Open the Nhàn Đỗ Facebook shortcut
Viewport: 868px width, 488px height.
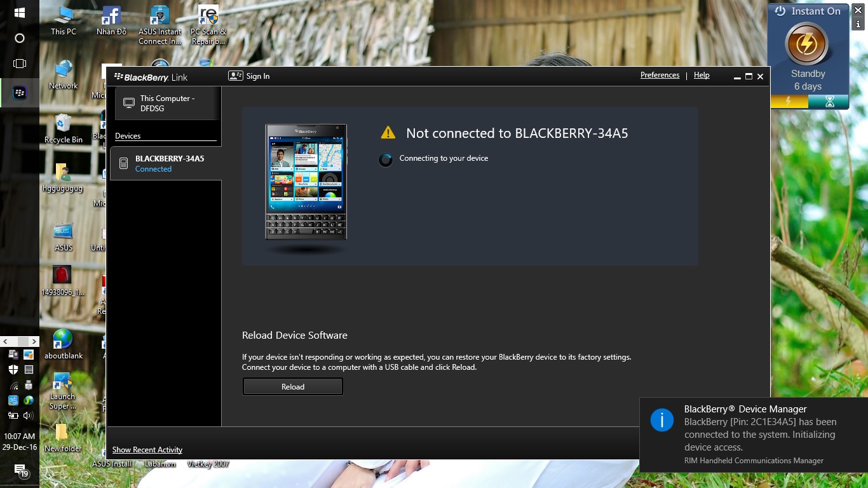[x=111, y=21]
